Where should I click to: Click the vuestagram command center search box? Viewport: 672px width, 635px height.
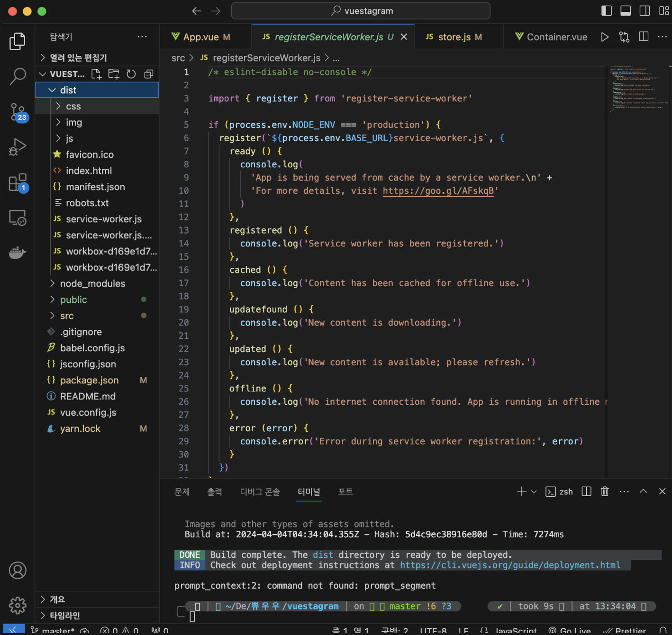point(361,11)
